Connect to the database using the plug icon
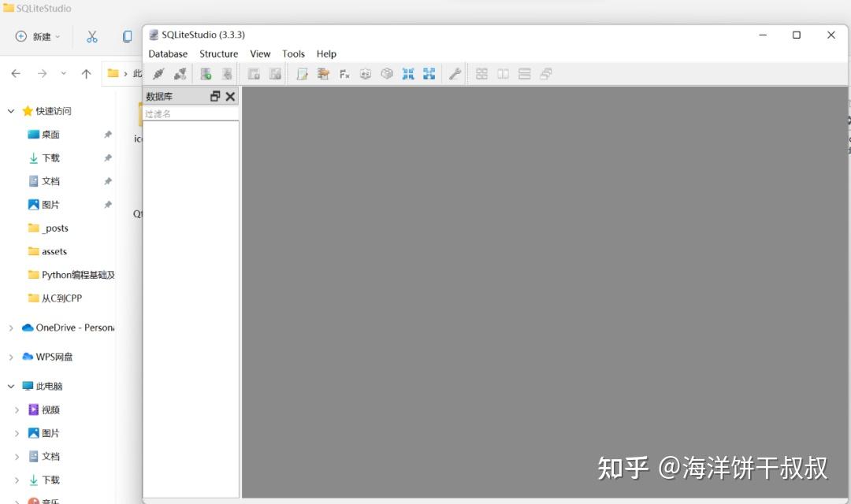851x504 pixels. (x=157, y=73)
